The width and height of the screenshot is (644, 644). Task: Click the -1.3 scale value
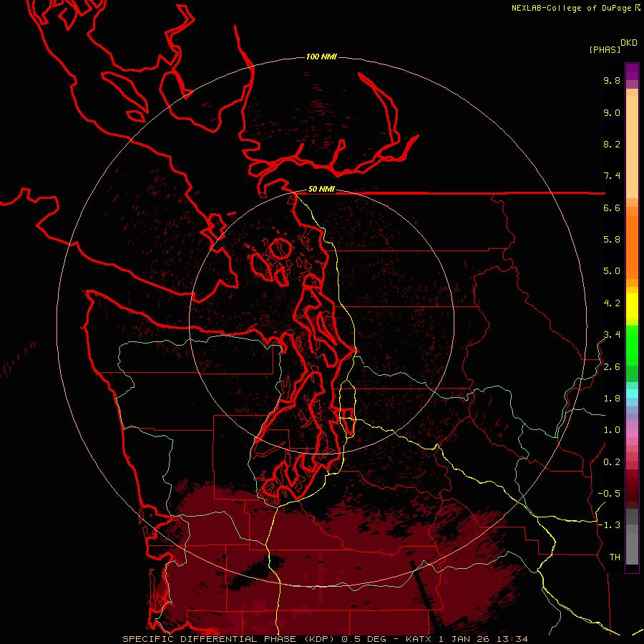609,525
